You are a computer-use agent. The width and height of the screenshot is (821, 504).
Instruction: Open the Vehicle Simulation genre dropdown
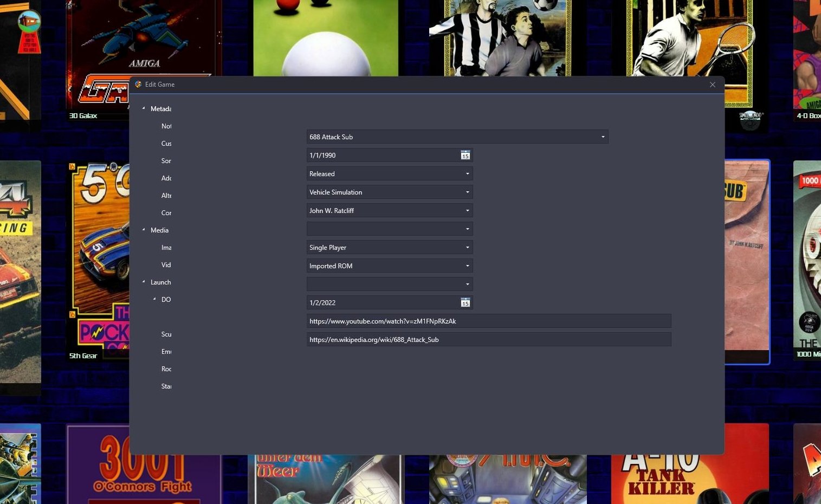pyautogui.click(x=467, y=192)
